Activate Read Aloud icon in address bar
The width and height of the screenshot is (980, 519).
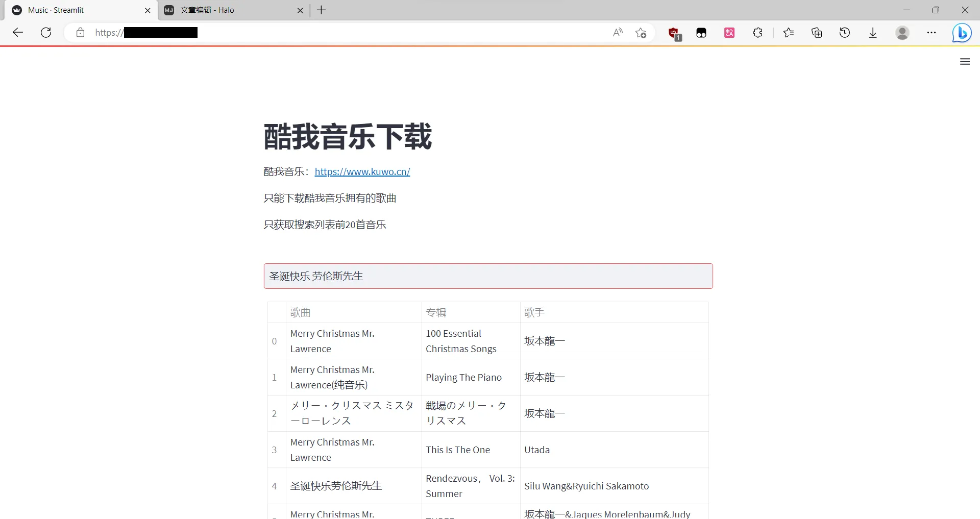618,33
